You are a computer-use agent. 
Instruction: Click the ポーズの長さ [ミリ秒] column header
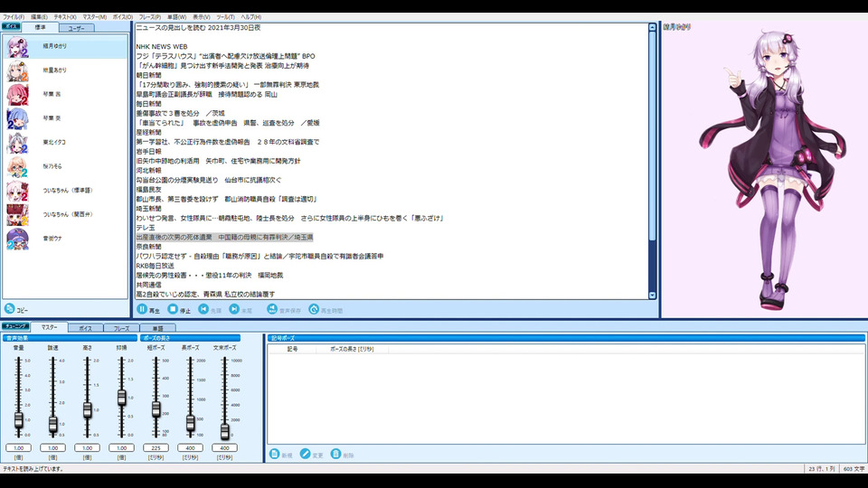[x=352, y=349]
